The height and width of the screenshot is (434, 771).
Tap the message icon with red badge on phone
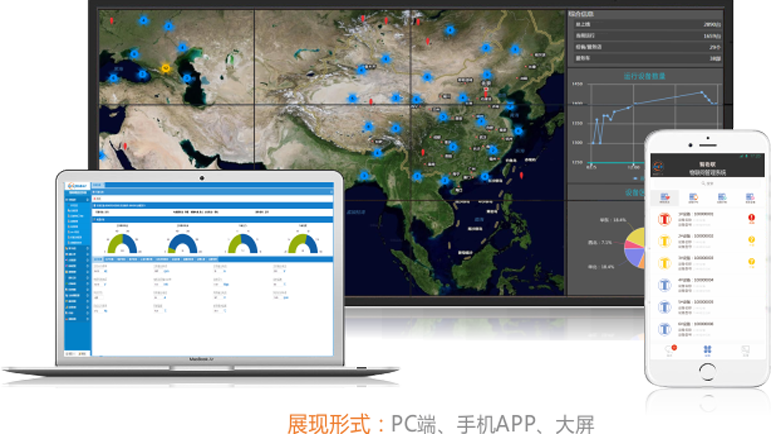click(667, 349)
